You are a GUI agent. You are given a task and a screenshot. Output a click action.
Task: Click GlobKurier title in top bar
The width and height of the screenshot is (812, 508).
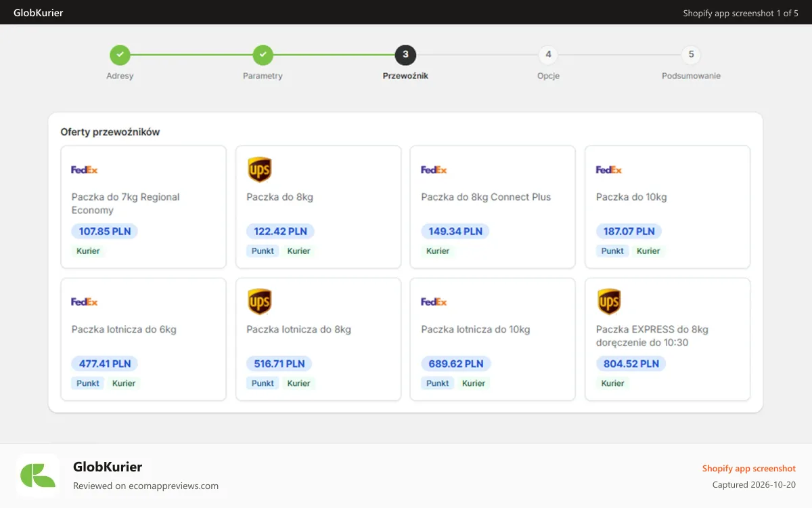[39, 12]
